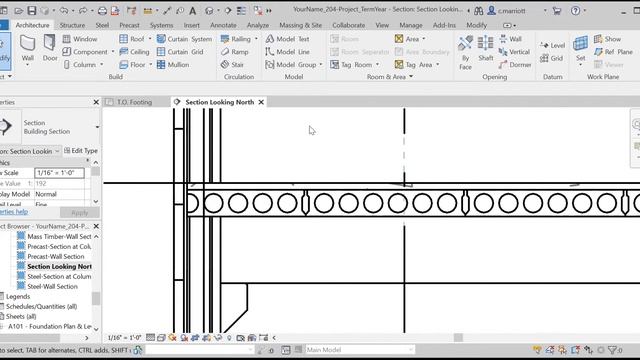
Task: Select the By Face opening tool
Action: 465,53
